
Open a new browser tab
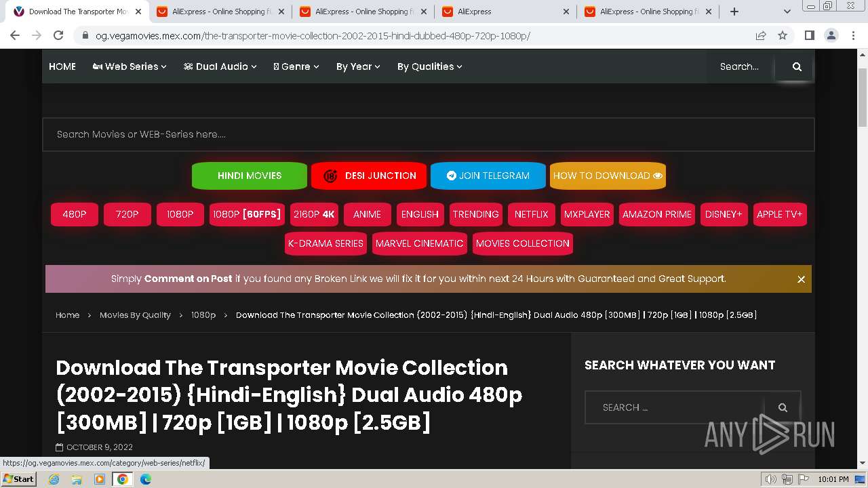(734, 12)
